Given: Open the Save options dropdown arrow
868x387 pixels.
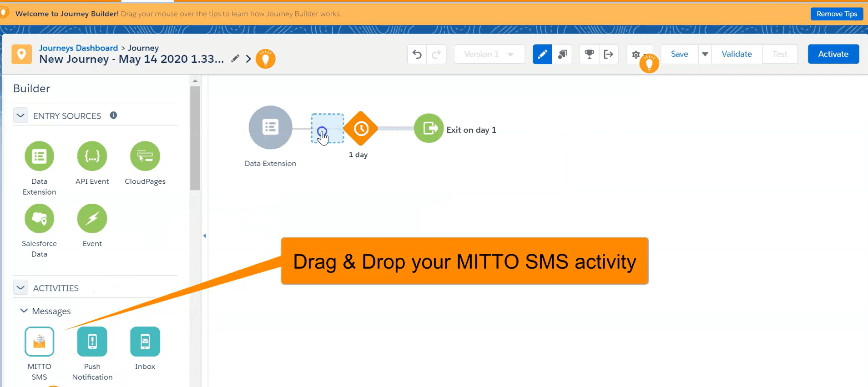Looking at the screenshot, I should [705, 54].
